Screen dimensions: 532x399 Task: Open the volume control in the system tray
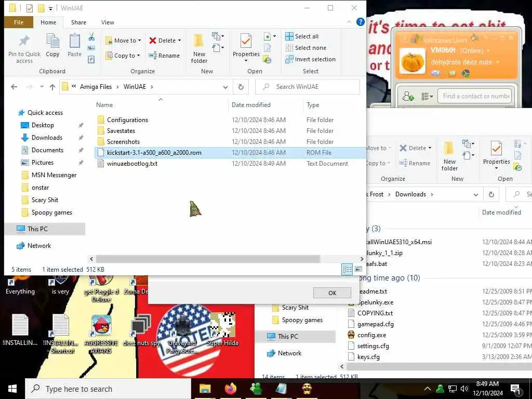pyautogui.click(x=464, y=389)
